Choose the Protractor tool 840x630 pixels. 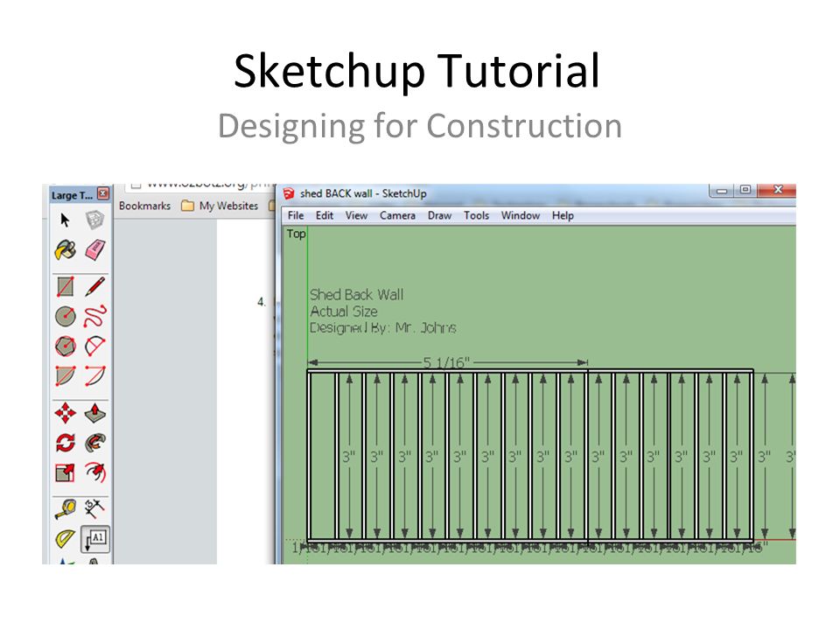(x=66, y=539)
